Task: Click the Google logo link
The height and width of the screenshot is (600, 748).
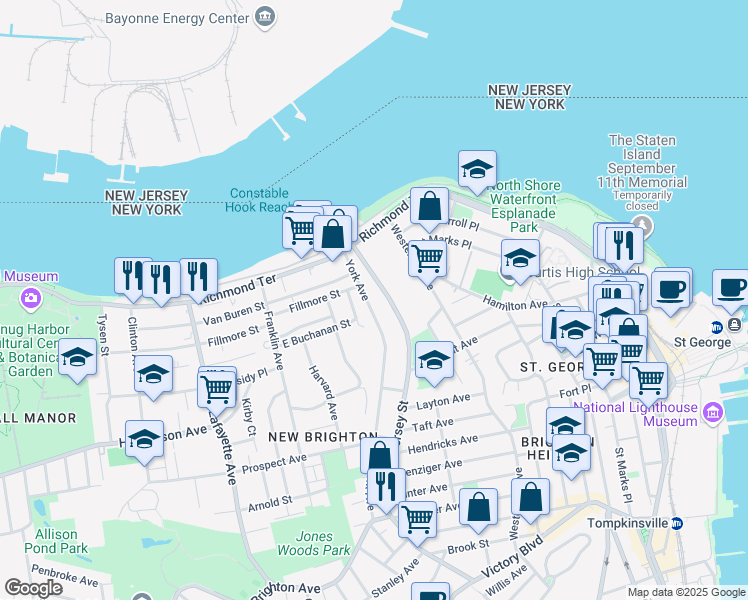Action: 33,588
